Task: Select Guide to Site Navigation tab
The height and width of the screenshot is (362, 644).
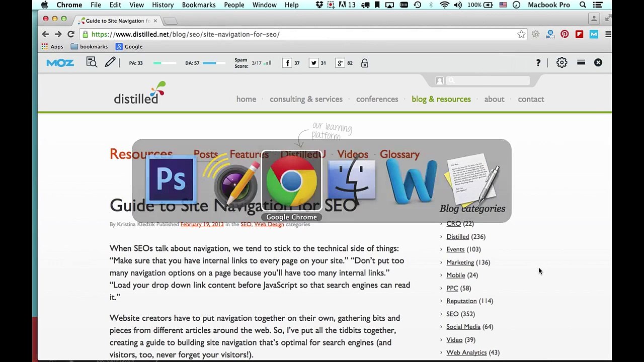Action: pos(118,21)
